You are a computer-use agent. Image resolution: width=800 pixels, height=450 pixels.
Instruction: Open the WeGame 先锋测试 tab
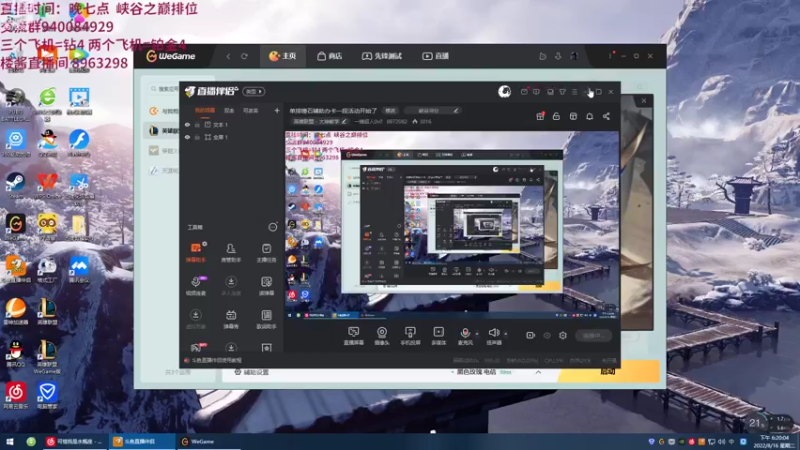(x=382, y=56)
